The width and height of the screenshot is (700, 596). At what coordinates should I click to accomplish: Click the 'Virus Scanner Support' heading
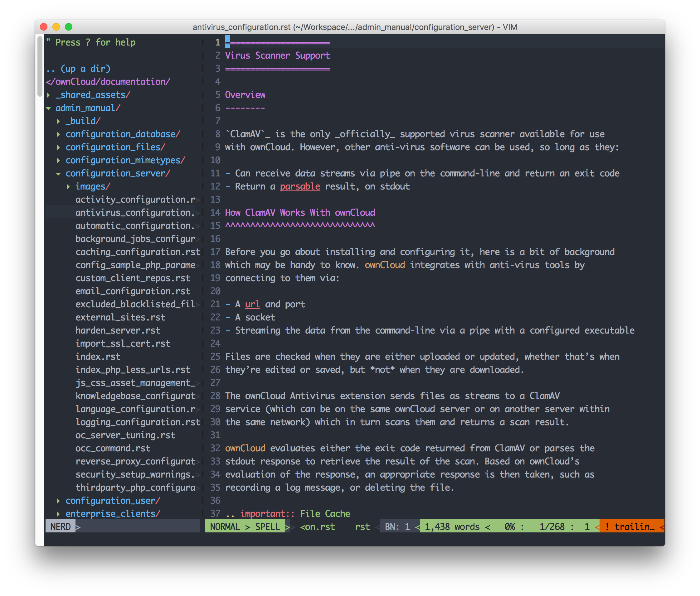point(277,56)
